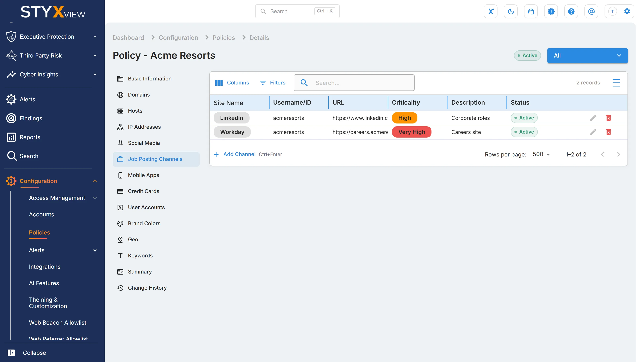Go to the next table page
Screen dimensions: 644x362
click(x=618, y=154)
